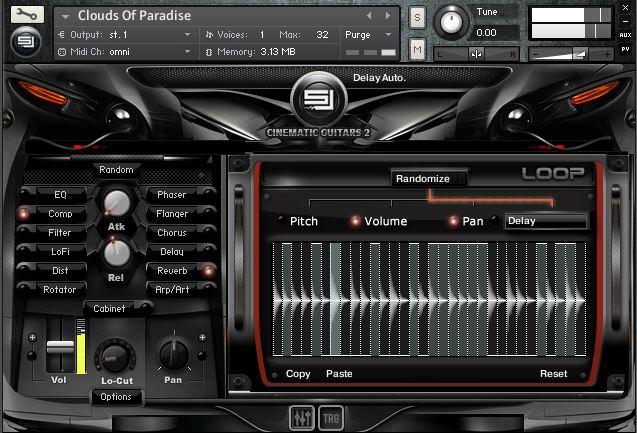Click the wrench settings icon
Screen dimensions: 637x433
click(26, 14)
